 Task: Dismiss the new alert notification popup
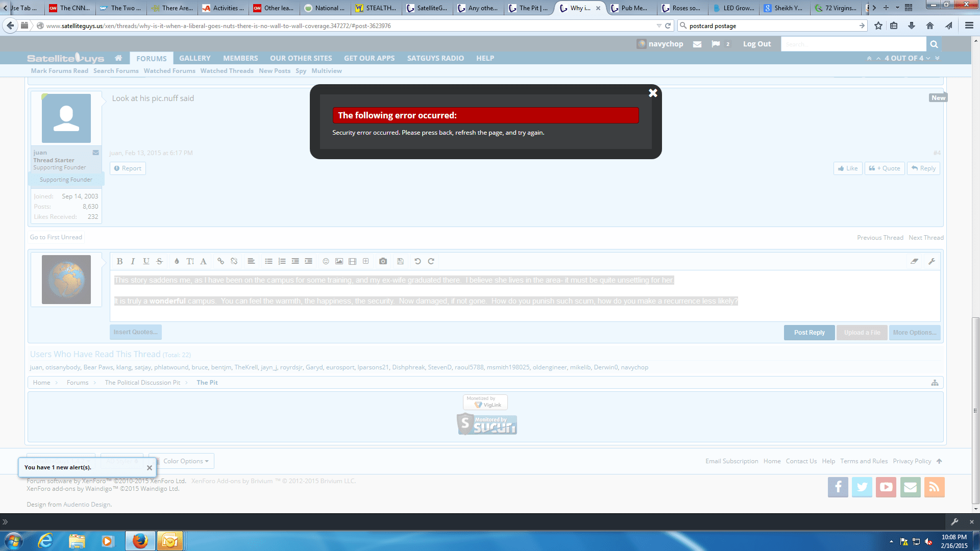pos(150,467)
